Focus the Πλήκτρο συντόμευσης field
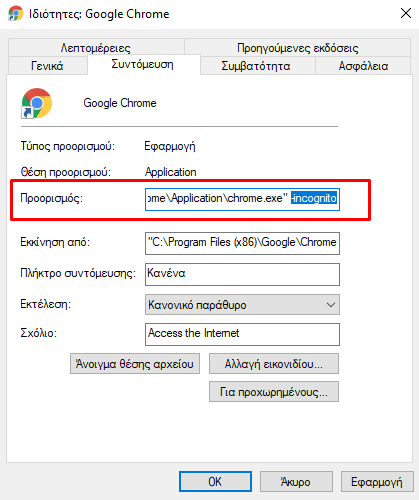Screen dimensions: 419x500 tap(242, 274)
